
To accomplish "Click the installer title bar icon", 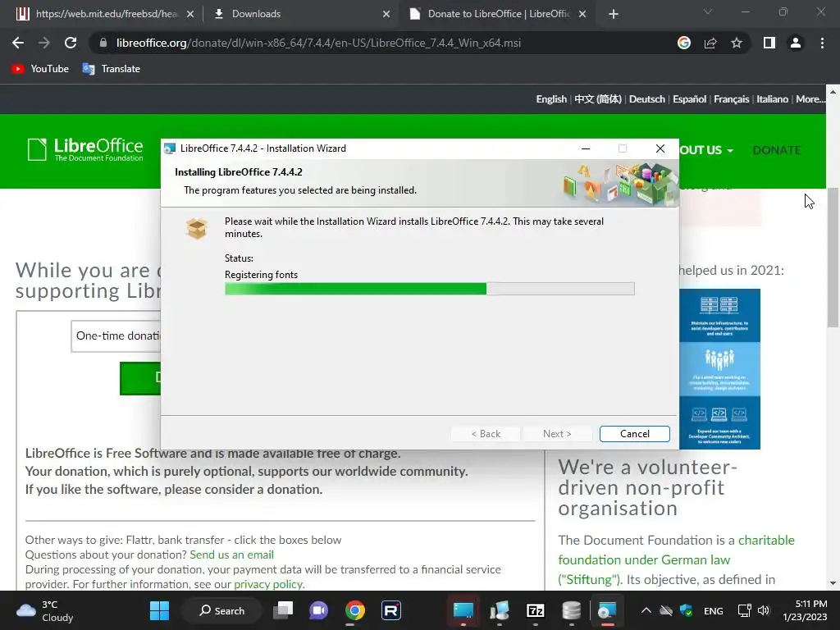I will click(170, 148).
